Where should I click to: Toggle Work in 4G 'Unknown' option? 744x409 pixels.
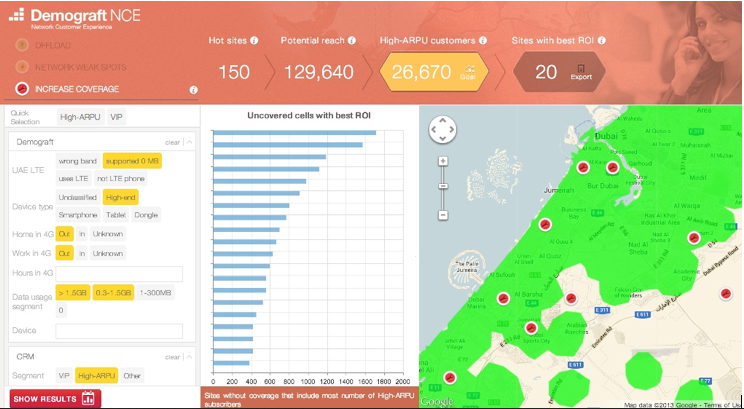108,253
